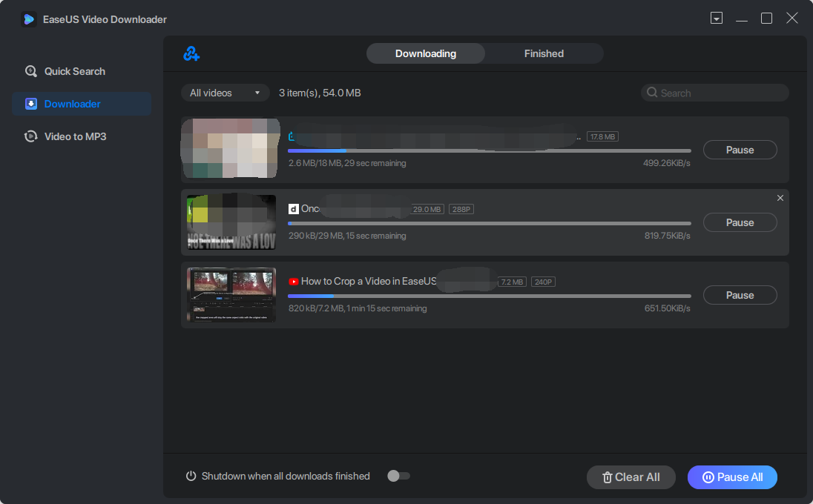Click the 819.75KiB/s speed value
This screenshot has width=813, height=504.
[668, 235]
